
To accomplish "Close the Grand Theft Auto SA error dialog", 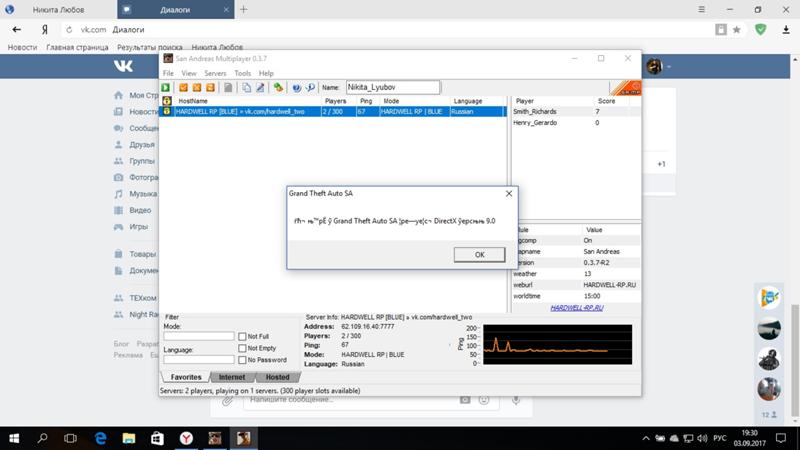I will click(509, 193).
